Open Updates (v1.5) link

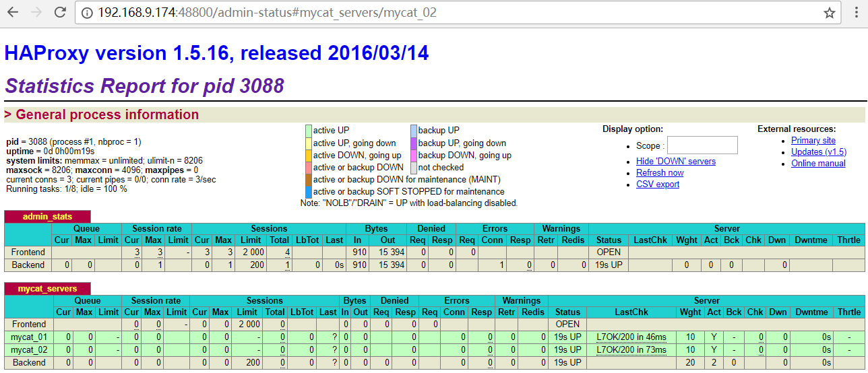point(819,151)
